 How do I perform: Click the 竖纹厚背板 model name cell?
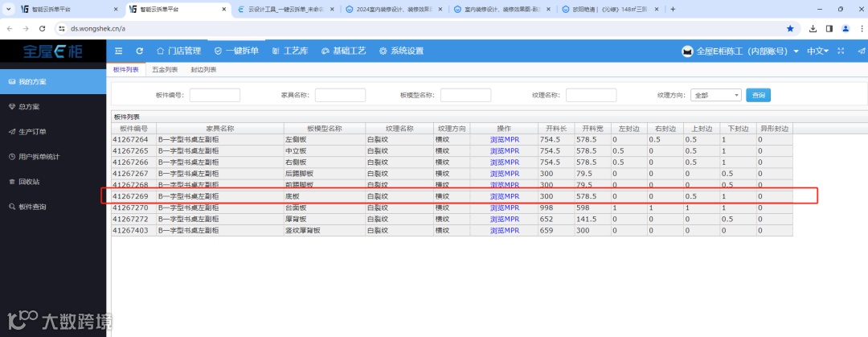pos(325,231)
